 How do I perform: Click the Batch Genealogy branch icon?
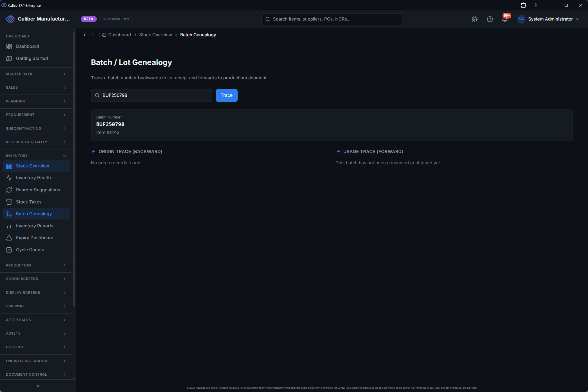pos(9,214)
